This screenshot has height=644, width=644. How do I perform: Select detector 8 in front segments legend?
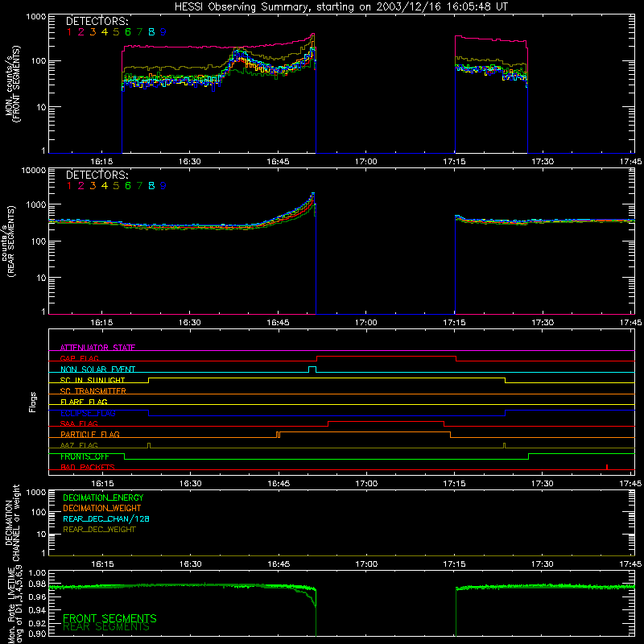pyautogui.click(x=151, y=31)
